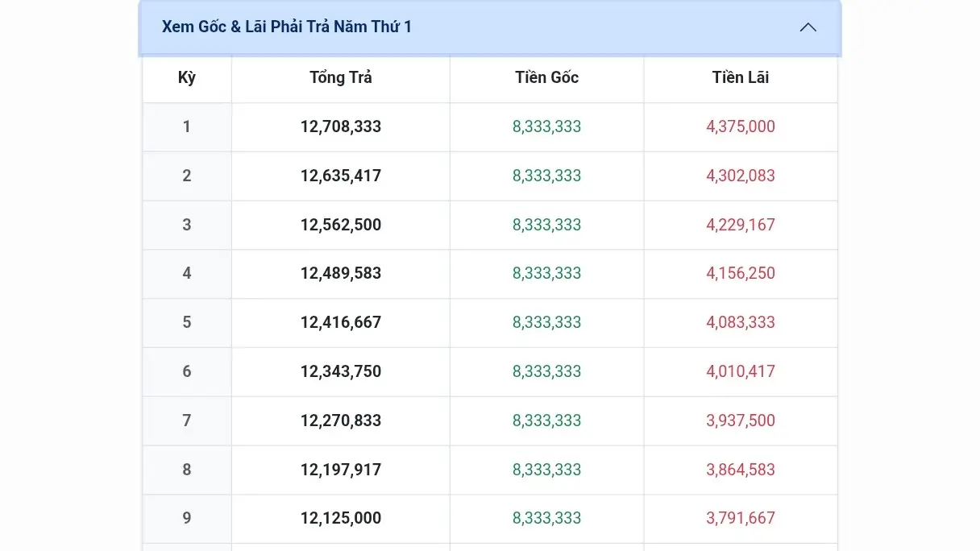
Task: Select interest value 4,010,417
Action: tap(740, 372)
